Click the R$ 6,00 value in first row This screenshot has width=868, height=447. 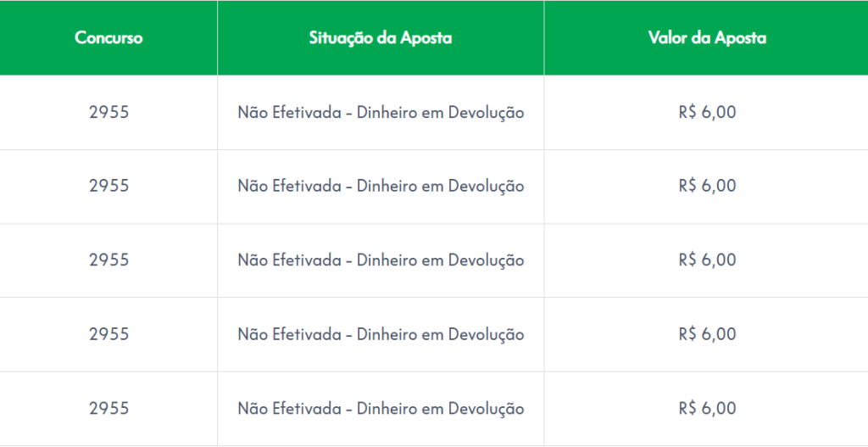point(707,112)
